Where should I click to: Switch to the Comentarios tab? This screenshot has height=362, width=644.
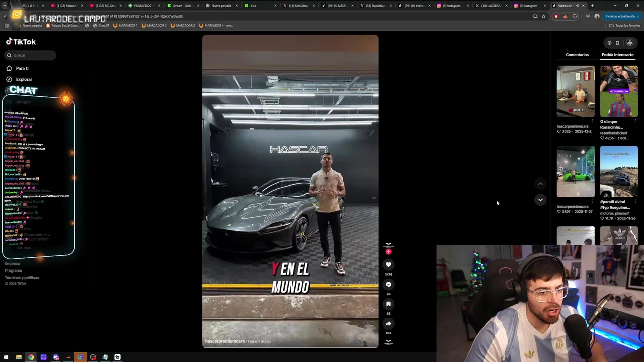click(577, 55)
